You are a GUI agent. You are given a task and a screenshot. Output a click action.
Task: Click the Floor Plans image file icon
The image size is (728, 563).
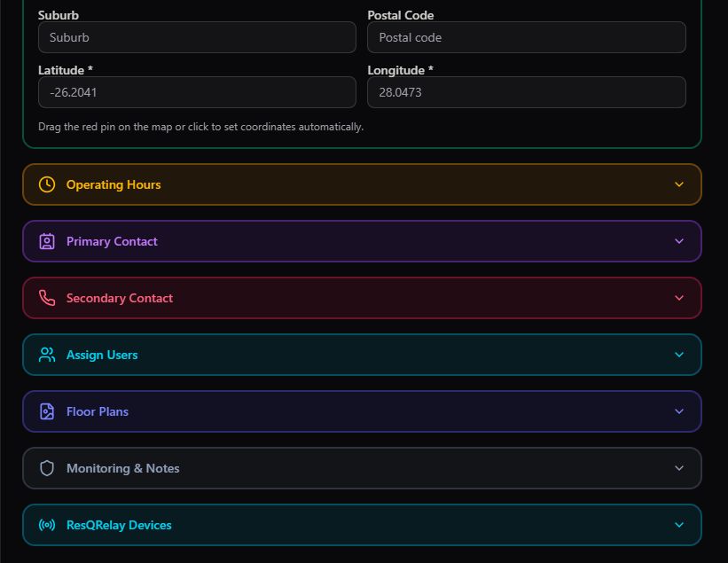[47, 411]
